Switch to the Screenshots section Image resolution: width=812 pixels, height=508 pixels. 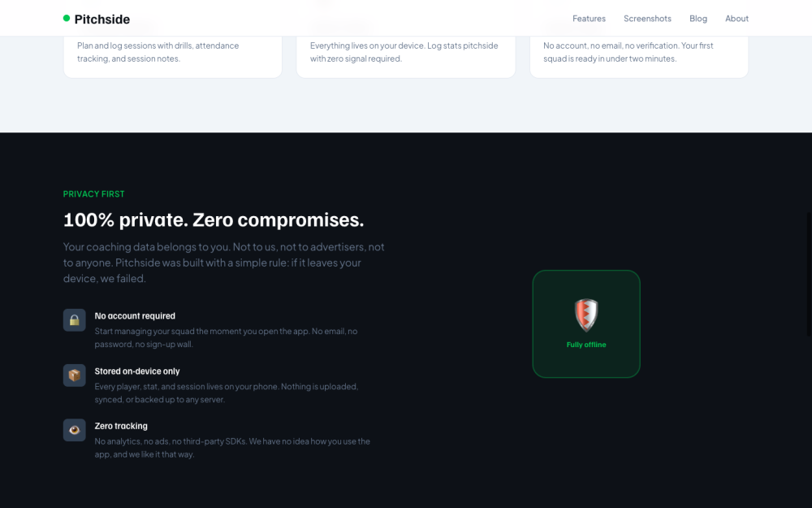(647, 18)
